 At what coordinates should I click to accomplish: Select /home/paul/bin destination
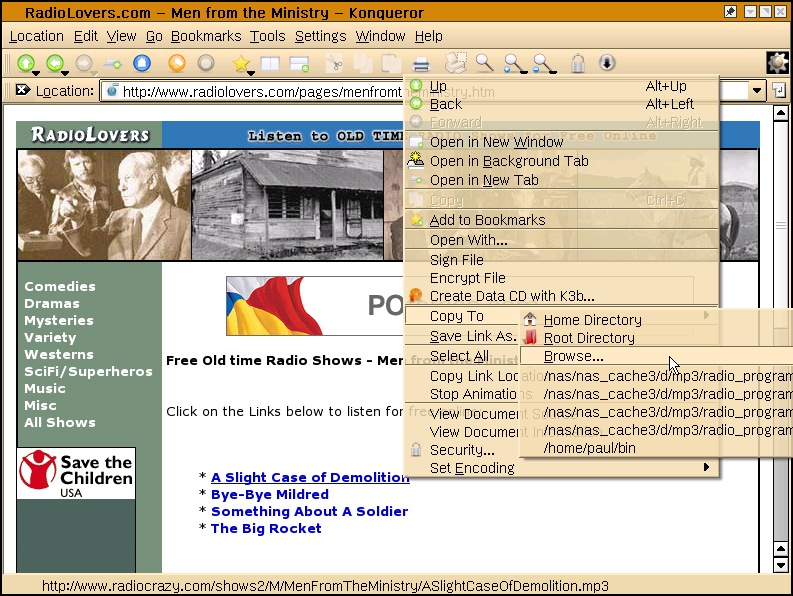coord(656,448)
